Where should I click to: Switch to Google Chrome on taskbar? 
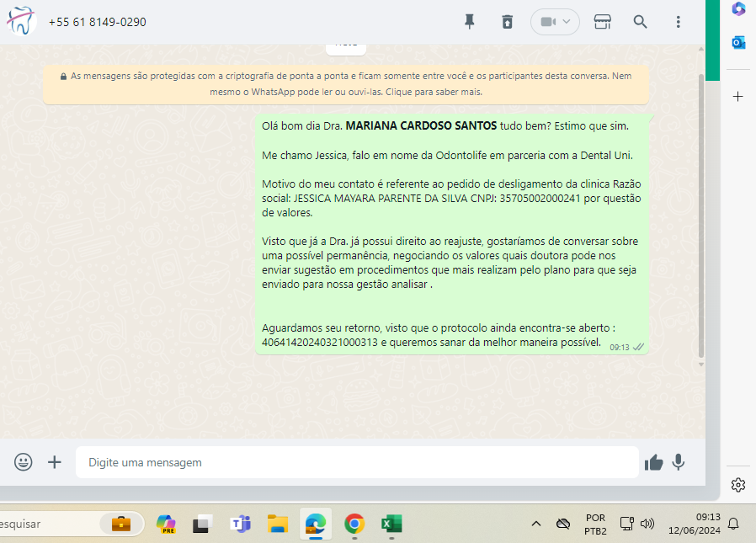pyautogui.click(x=354, y=524)
